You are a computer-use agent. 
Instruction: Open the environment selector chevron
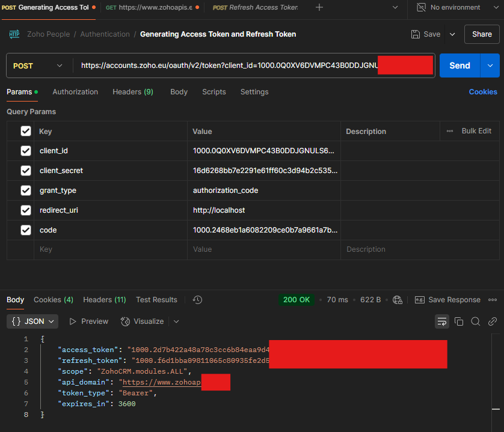496,7
